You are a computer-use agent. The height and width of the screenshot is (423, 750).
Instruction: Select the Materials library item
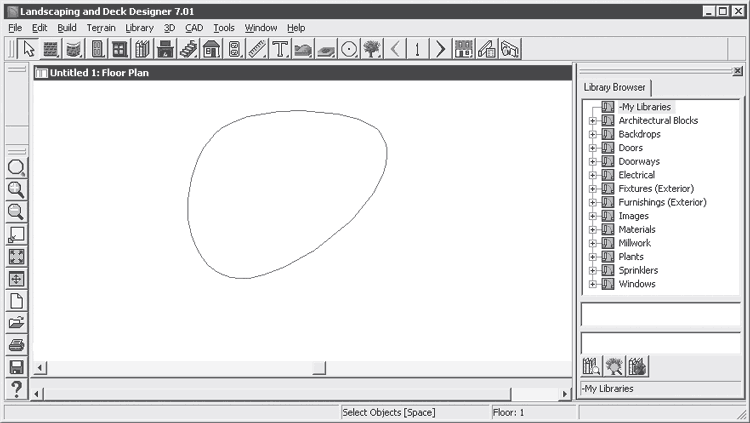tap(637, 230)
